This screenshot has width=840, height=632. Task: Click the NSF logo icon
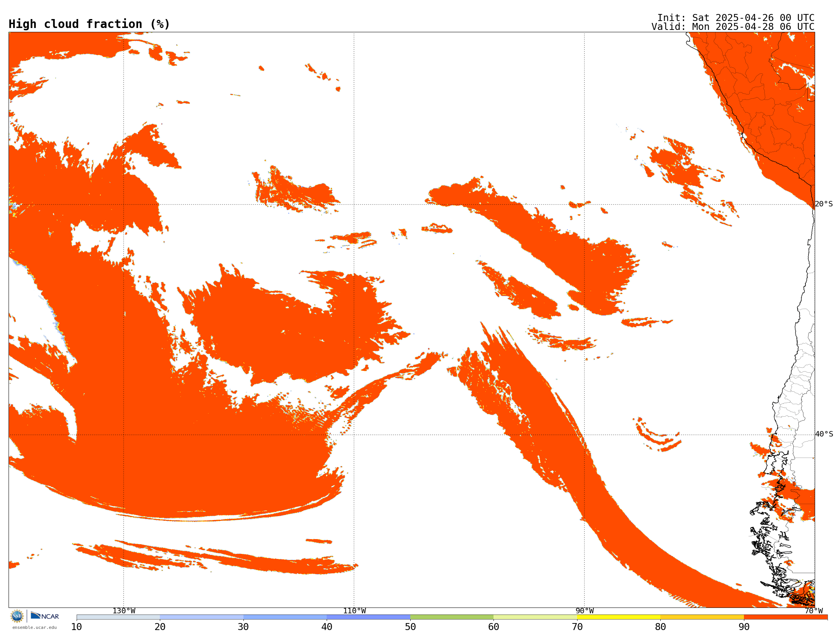coord(17,616)
